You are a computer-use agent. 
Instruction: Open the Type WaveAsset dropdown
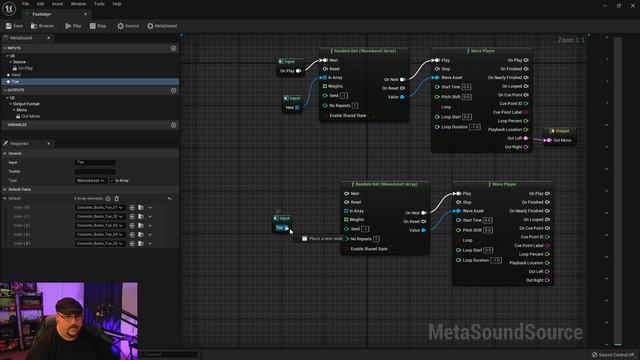point(90,180)
